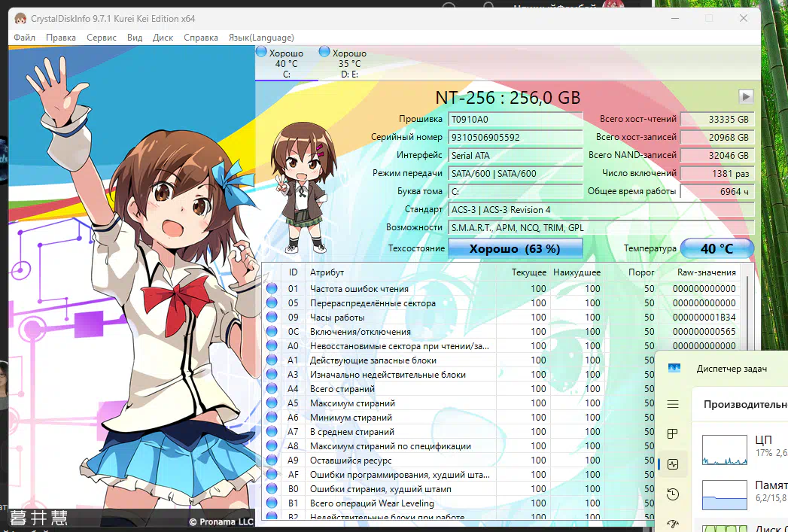This screenshot has width=788, height=532.
Task: Click the chibi character image beside disk info
Action: tap(303, 187)
